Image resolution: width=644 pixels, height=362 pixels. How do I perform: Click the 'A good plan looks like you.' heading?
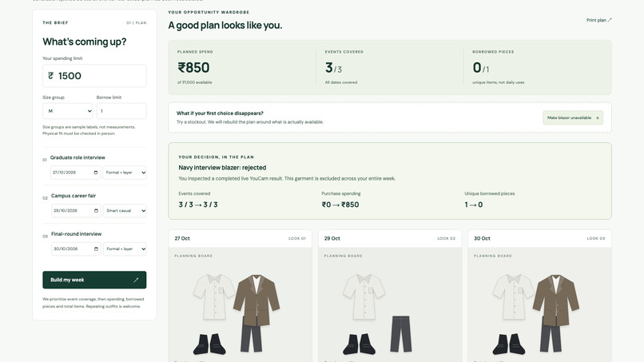tap(225, 25)
